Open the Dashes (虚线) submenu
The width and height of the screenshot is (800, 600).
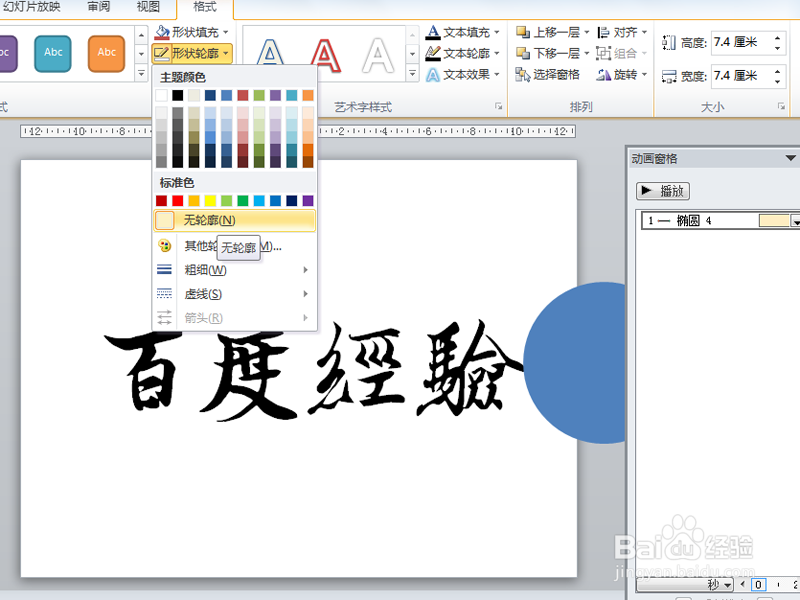(234, 294)
